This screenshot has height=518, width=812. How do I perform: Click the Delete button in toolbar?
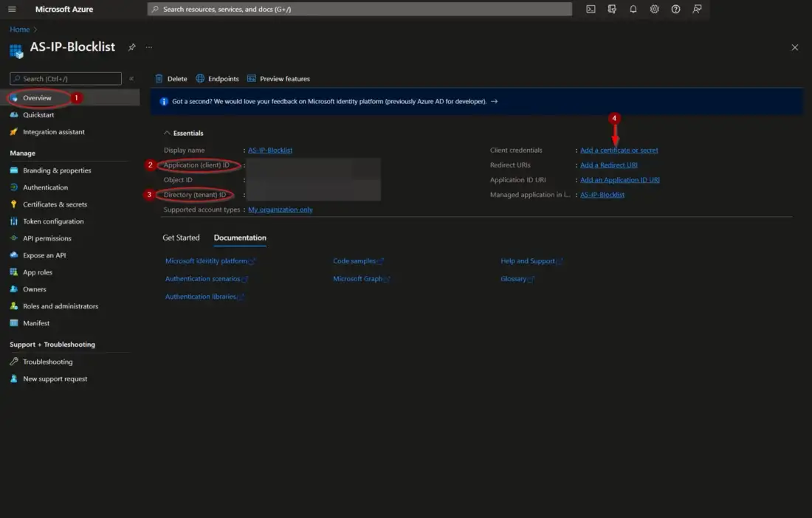tap(171, 79)
